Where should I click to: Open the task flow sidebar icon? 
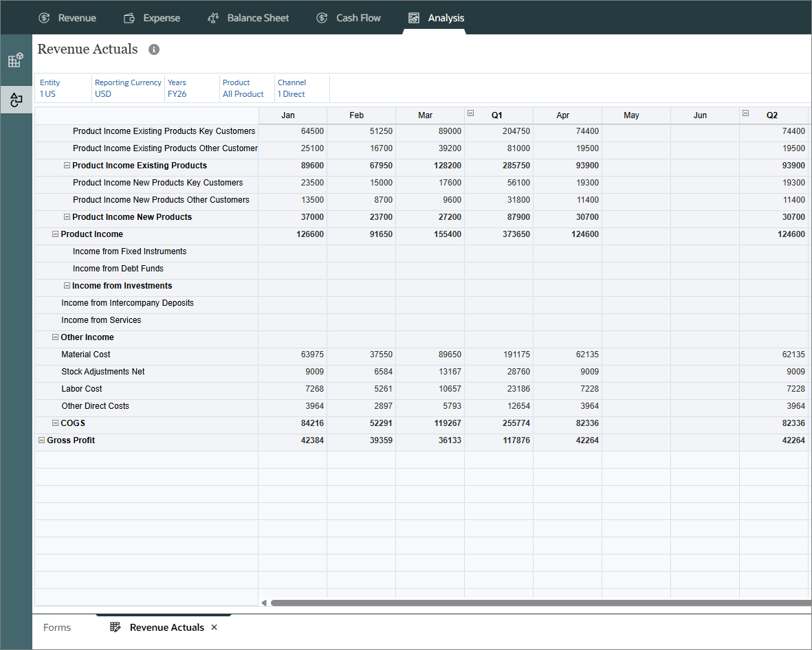click(16, 100)
